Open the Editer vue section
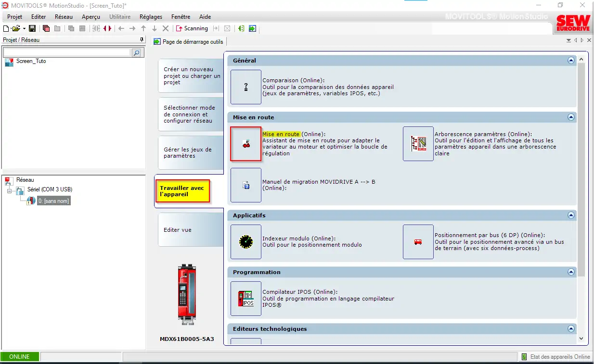Screen dimensions: 594x364 [x=192, y=230]
